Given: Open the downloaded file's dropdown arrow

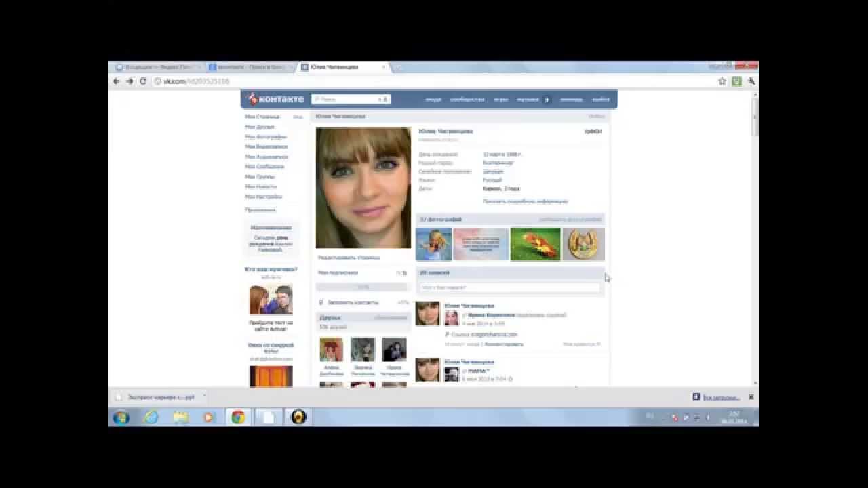Looking at the screenshot, I should [x=204, y=396].
